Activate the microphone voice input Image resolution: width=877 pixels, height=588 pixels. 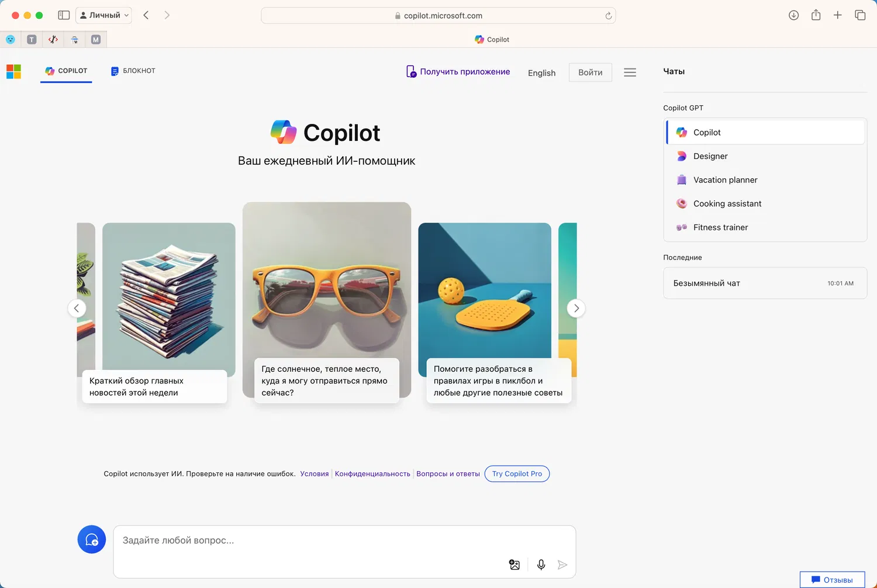(541, 565)
